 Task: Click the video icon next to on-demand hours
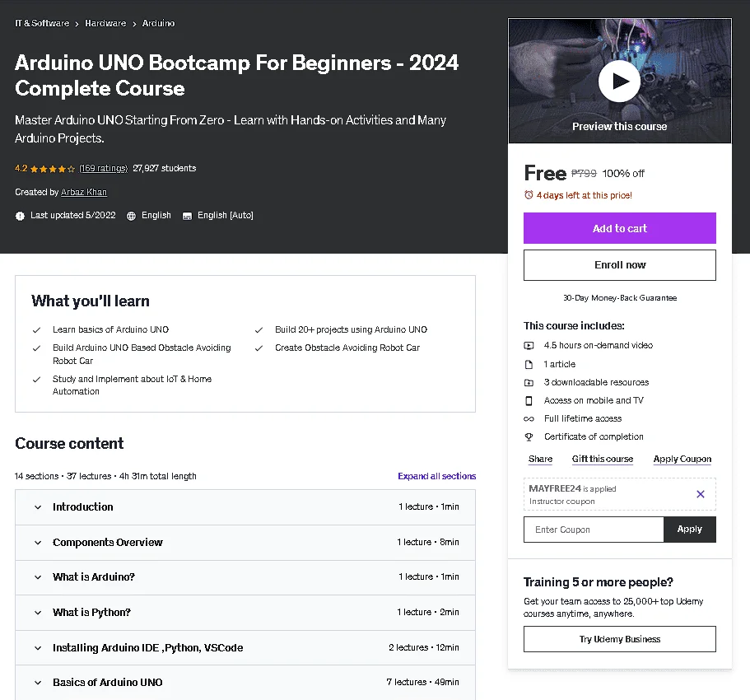point(529,345)
